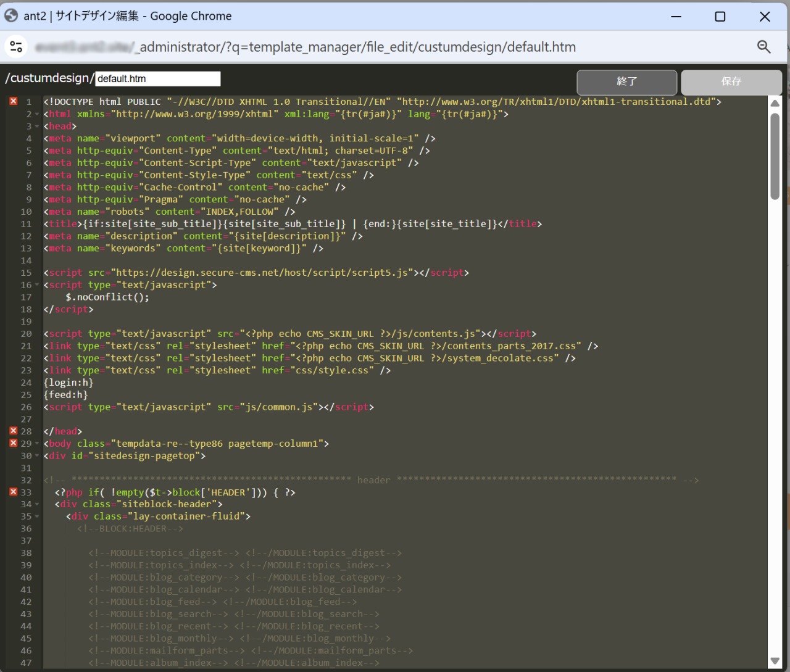Collapse siteblock-header div fold on line 34
790x672 pixels.
pyautogui.click(x=37, y=504)
